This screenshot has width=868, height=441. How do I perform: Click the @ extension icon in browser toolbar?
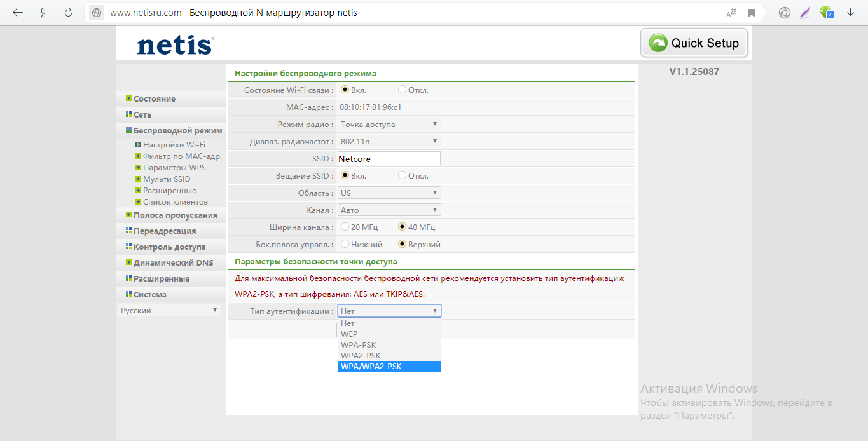click(x=785, y=13)
